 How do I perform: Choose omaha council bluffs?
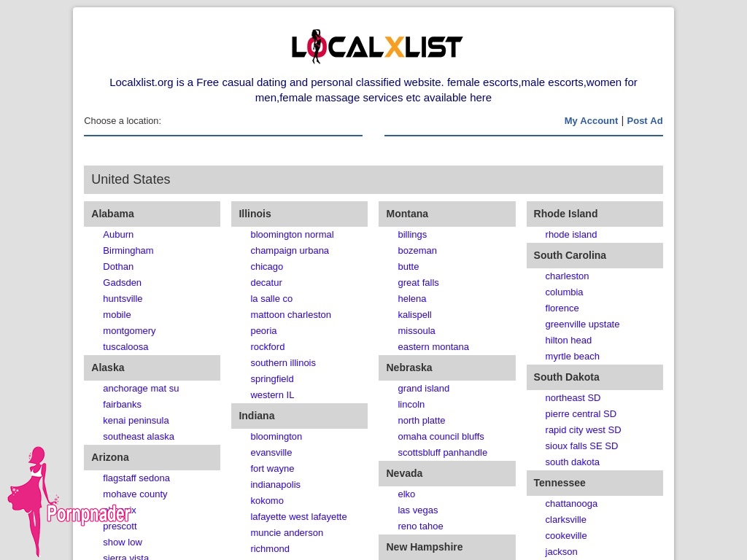tap(441, 437)
